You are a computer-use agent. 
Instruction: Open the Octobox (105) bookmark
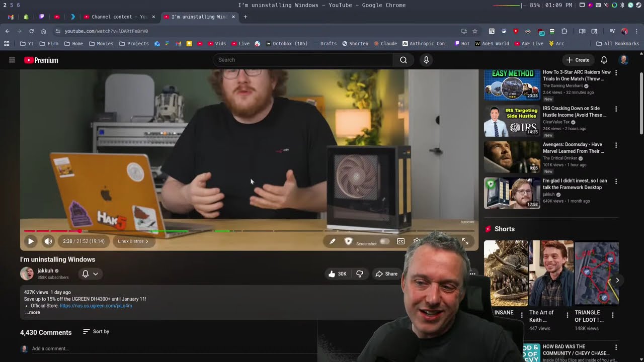coord(286,44)
